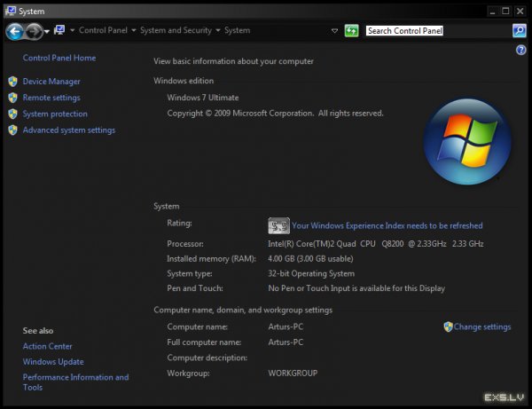The height and width of the screenshot is (409, 532).
Task: Go back with the blue Back arrow
Action: [14, 32]
